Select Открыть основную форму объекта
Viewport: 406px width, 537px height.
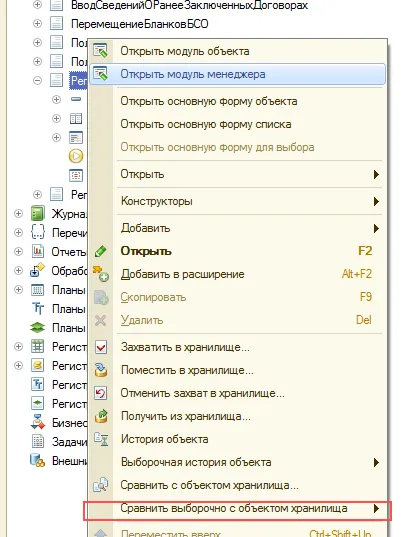(237, 101)
